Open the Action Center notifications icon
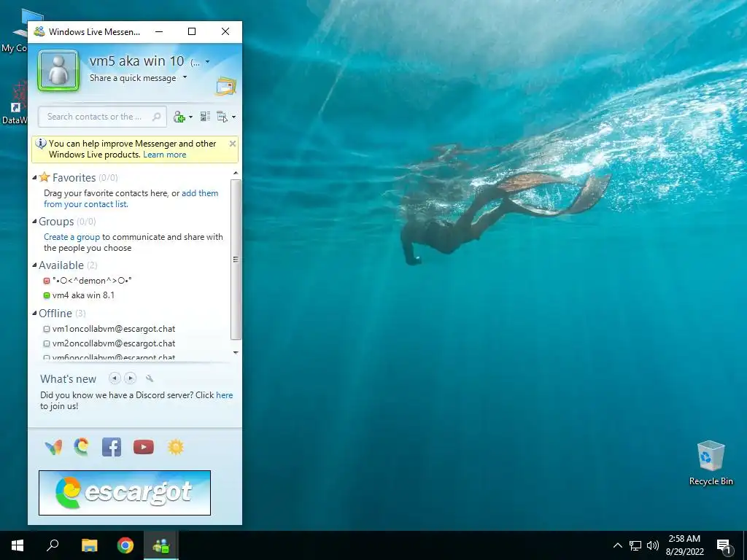This screenshot has height=560, width=747. click(x=724, y=545)
